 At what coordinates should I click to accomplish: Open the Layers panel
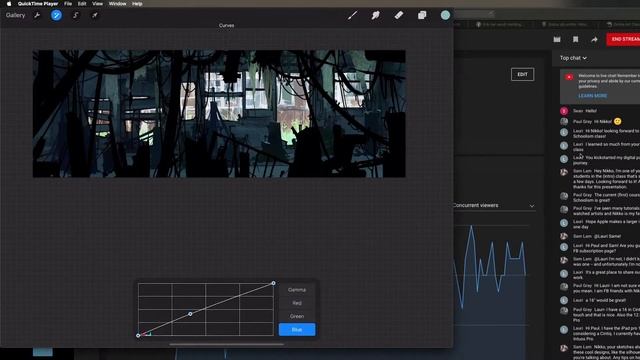point(422,16)
